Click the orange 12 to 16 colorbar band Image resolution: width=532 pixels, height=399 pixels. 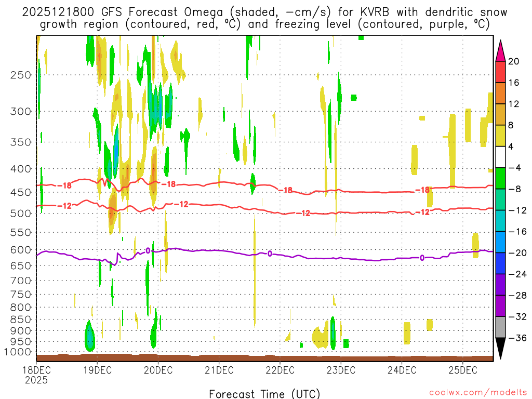(x=500, y=94)
